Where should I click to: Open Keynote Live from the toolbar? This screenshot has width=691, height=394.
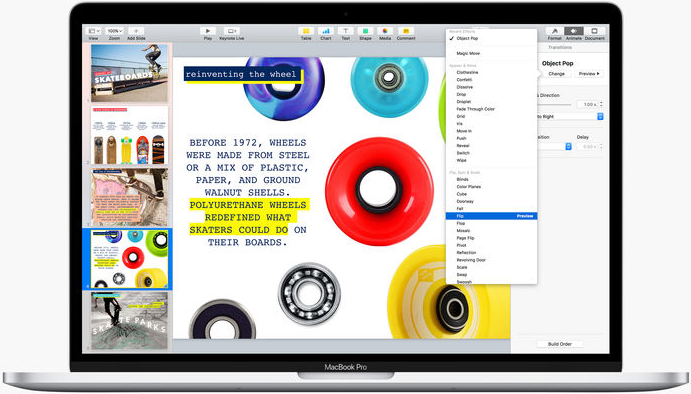[231, 31]
